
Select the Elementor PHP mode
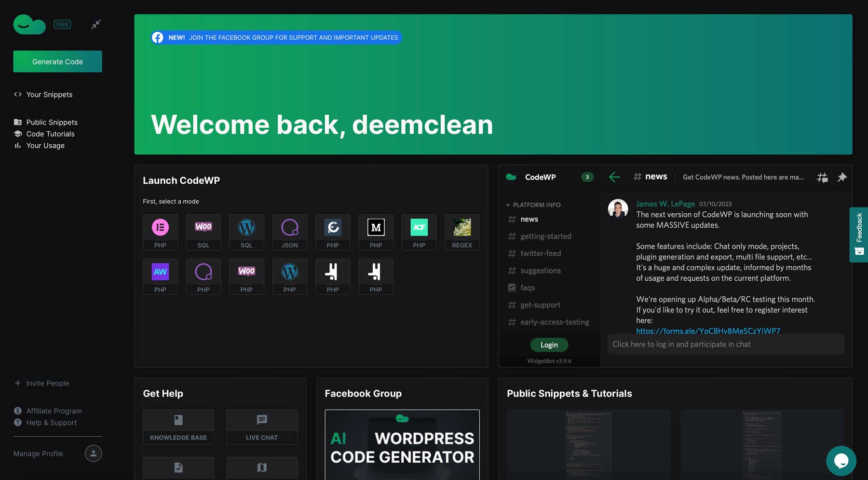[x=160, y=232]
